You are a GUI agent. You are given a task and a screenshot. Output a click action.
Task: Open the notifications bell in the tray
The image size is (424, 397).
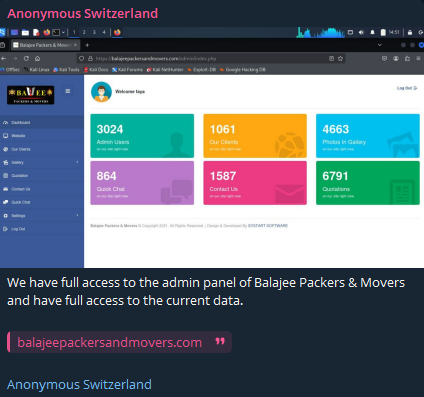click(x=372, y=32)
